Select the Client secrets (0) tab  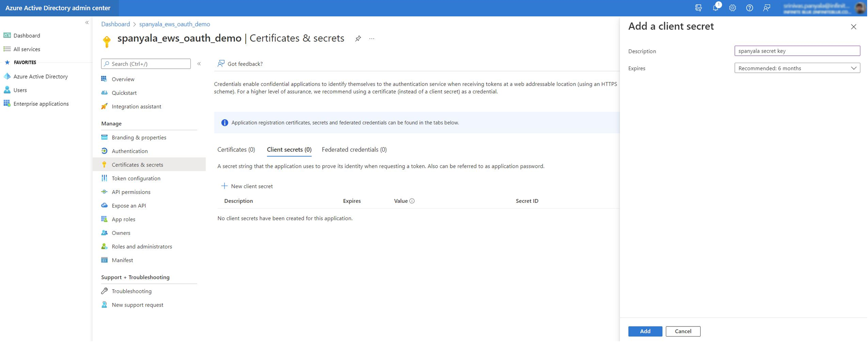coord(289,150)
